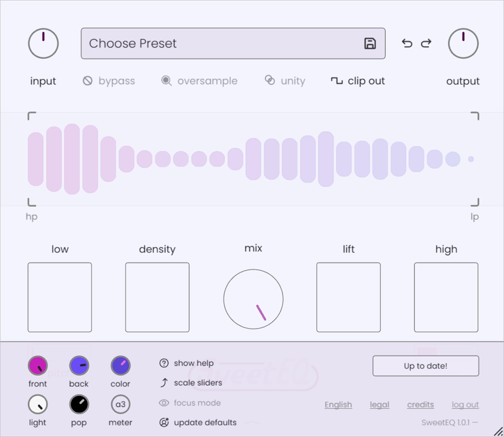Screen dimensions: 504x437
Task: Click the log out link
Action: click(465, 405)
